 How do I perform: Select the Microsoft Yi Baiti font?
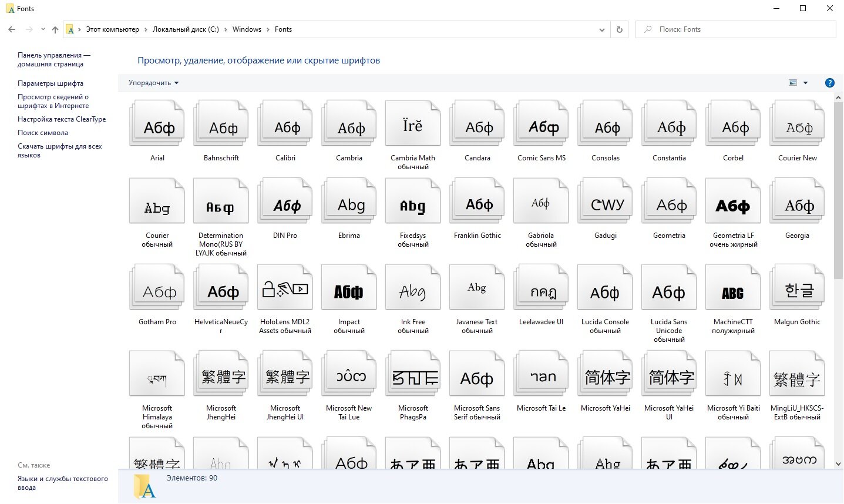point(733,374)
